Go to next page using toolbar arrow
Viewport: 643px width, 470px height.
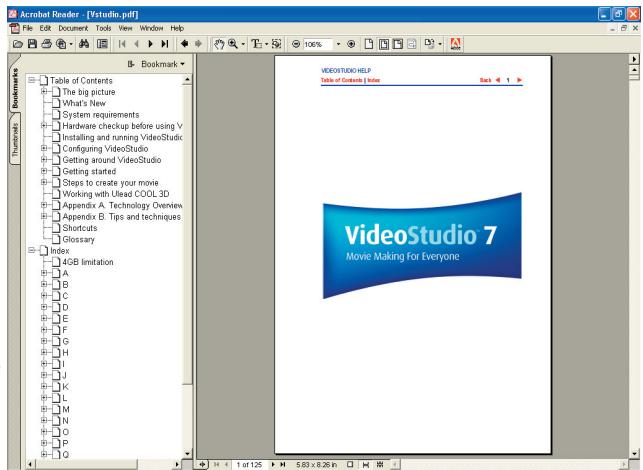(150, 44)
